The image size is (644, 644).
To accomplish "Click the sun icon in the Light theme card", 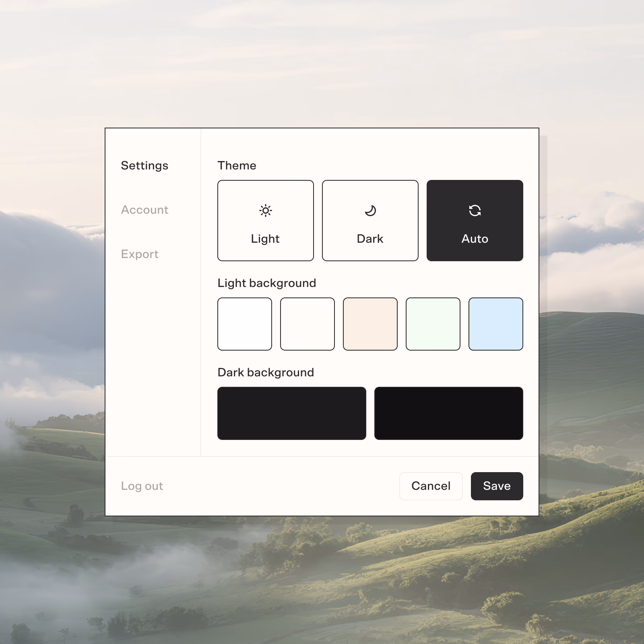I will 266,211.
